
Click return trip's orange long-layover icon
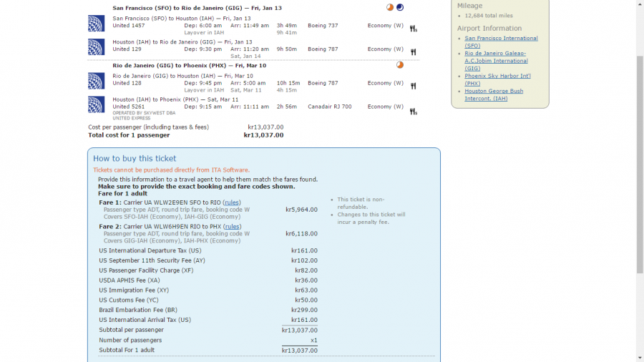400,65
